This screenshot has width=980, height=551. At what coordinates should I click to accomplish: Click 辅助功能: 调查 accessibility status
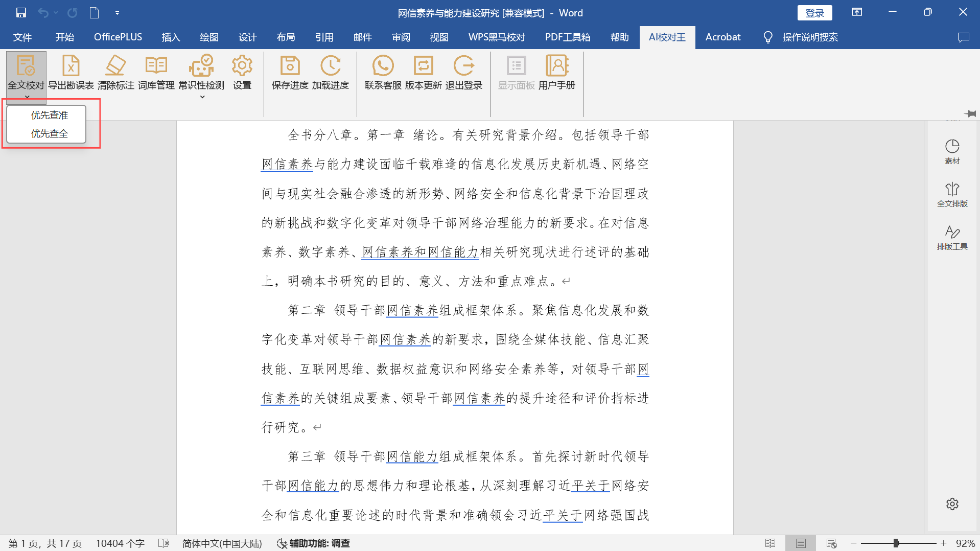[313, 543]
